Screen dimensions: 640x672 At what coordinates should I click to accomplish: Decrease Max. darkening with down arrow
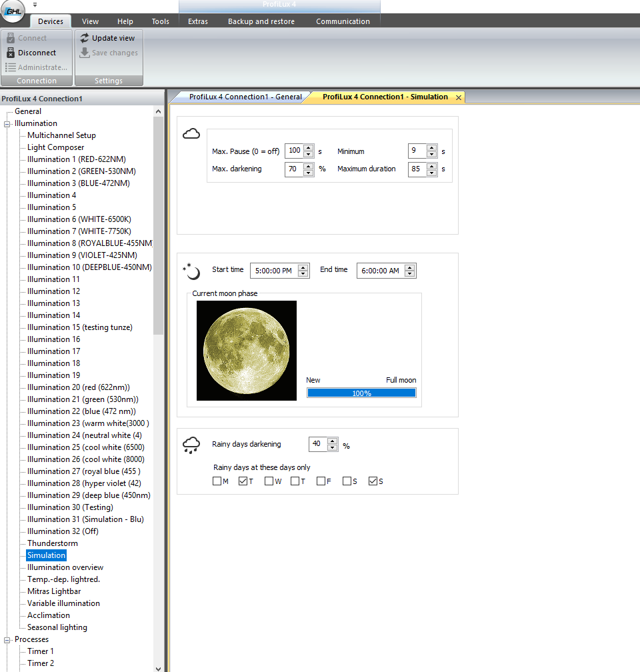point(308,173)
